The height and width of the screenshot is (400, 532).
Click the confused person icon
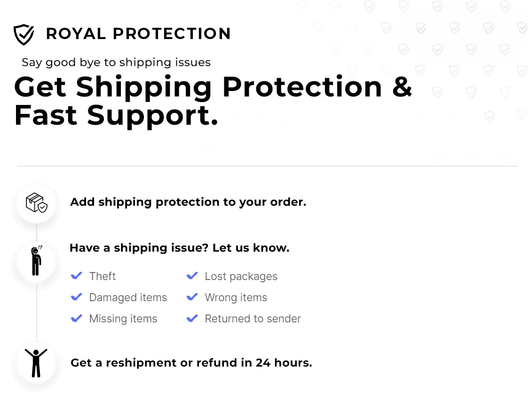point(36,261)
